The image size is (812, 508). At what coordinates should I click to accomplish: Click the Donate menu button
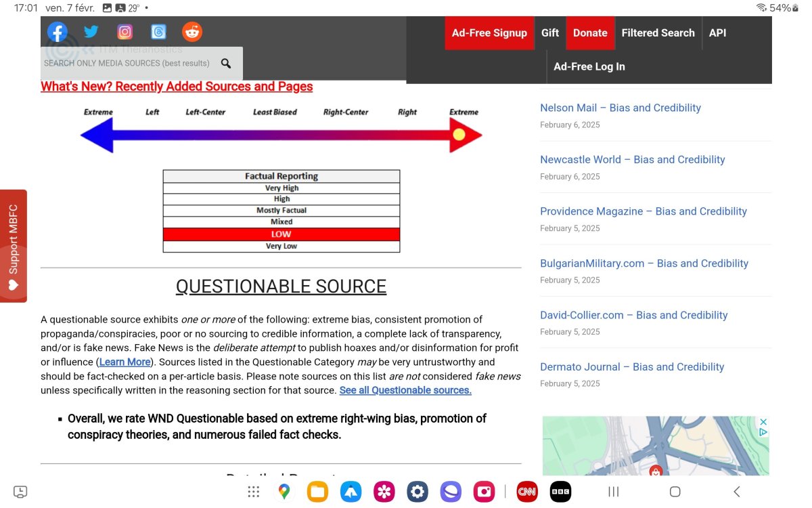coord(590,33)
